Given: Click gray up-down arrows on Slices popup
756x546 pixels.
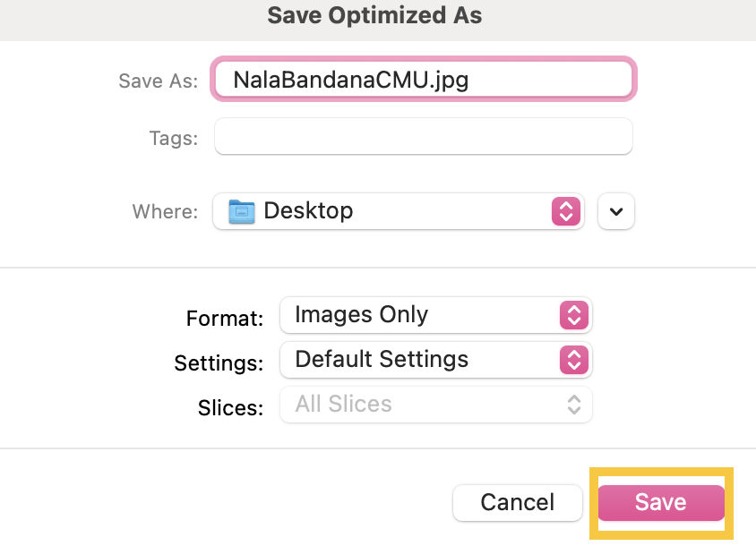Looking at the screenshot, I should 573,405.
